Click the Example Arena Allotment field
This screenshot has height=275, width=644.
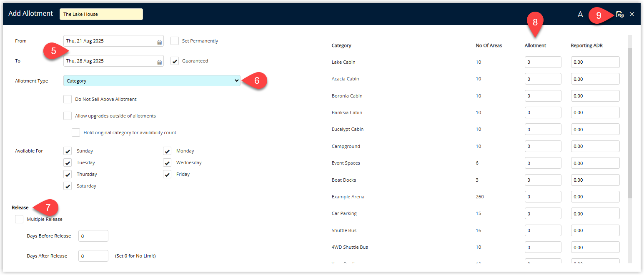543,197
